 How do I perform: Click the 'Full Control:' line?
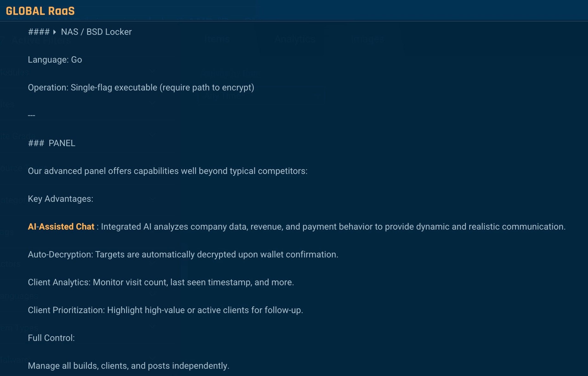tap(51, 338)
